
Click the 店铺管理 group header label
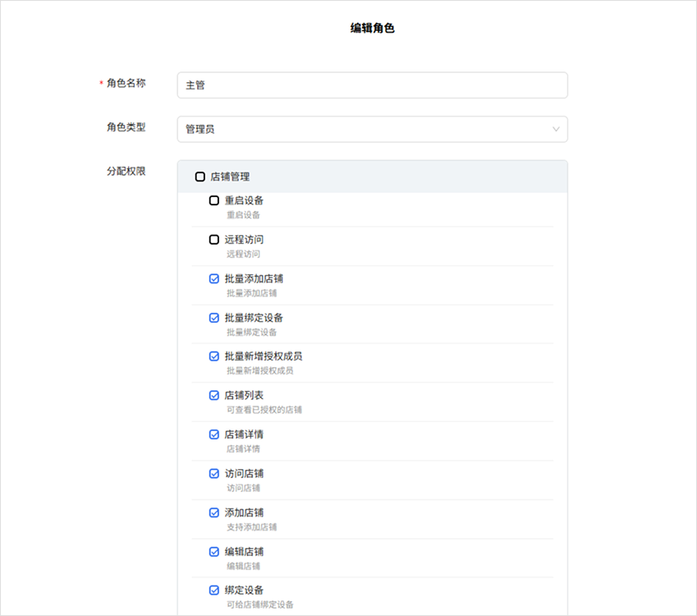[x=230, y=177]
